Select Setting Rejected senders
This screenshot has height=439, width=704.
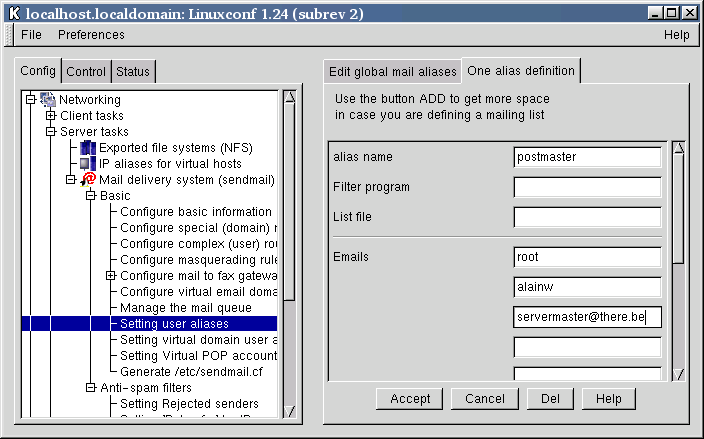tap(189, 404)
